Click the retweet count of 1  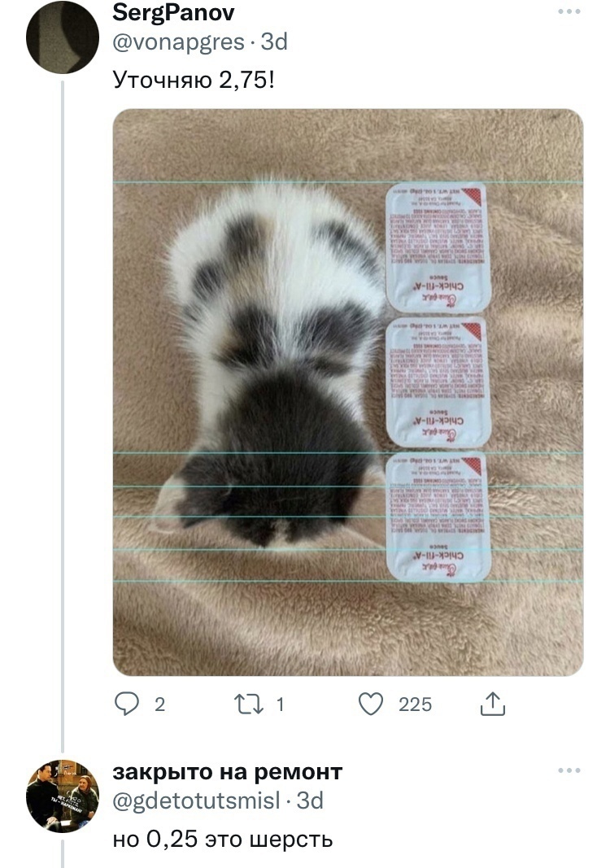(x=280, y=705)
